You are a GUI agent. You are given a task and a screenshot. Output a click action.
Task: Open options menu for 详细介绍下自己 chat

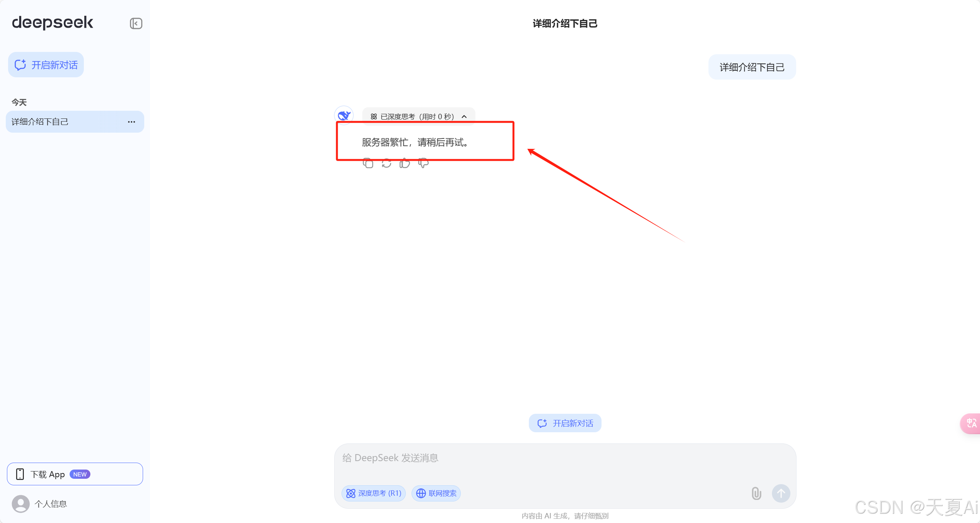132,122
